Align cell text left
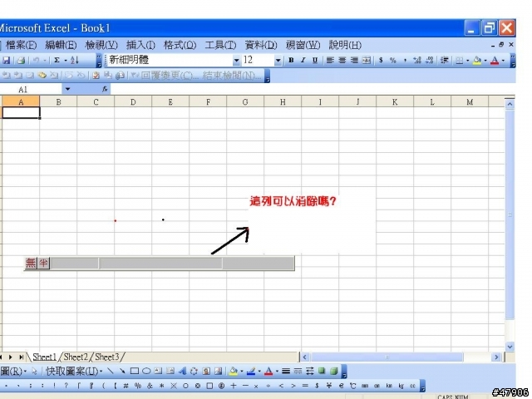The image size is (532, 399). (330, 61)
